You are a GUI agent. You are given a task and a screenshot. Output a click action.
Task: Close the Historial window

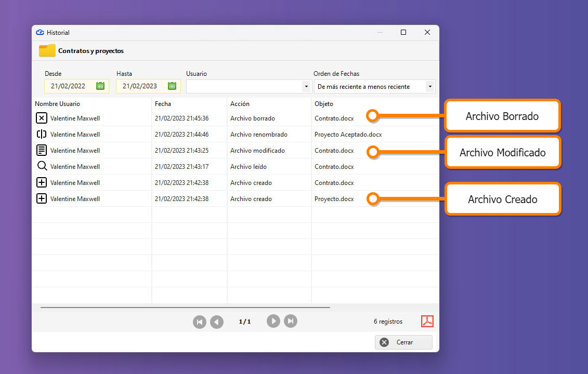point(427,32)
